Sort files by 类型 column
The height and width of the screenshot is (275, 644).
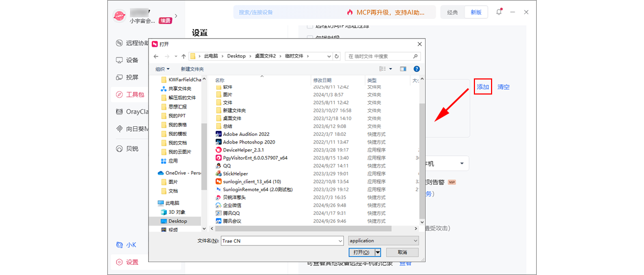click(x=372, y=80)
